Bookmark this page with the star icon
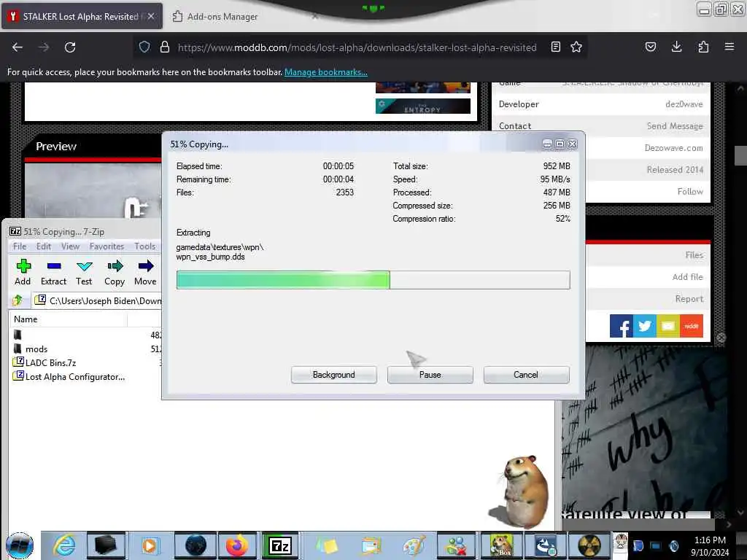The width and height of the screenshot is (747, 560). 576,47
